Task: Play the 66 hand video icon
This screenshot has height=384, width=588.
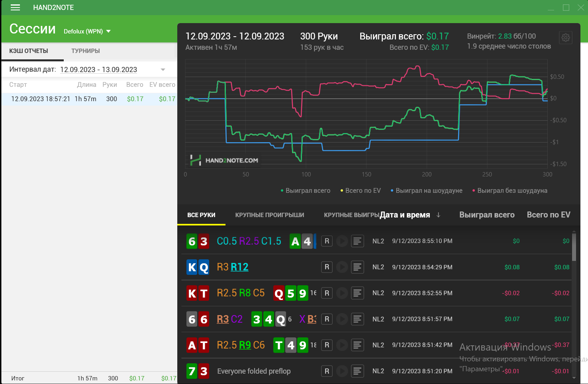Action: coord(342,319)
